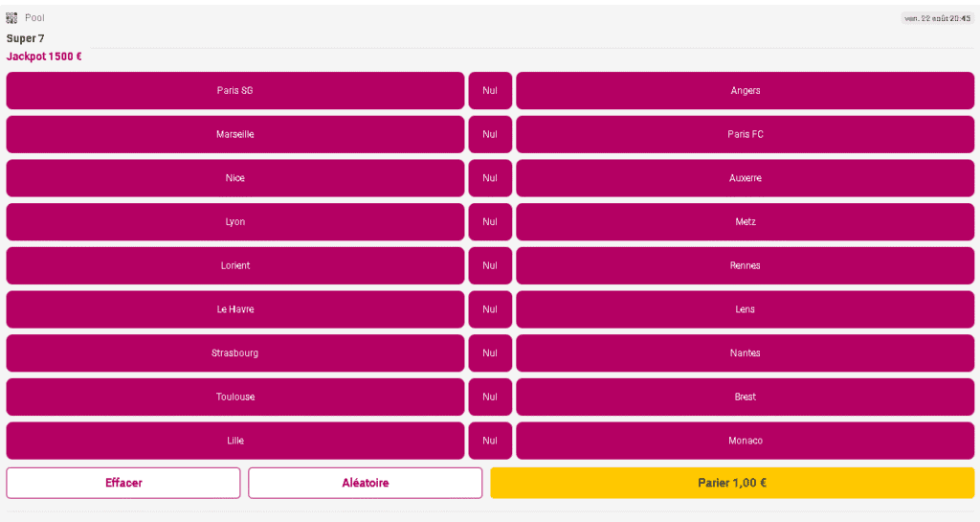The image size is (980, 522).
Task: Pick Lyon to win
Action: point(234,222)
